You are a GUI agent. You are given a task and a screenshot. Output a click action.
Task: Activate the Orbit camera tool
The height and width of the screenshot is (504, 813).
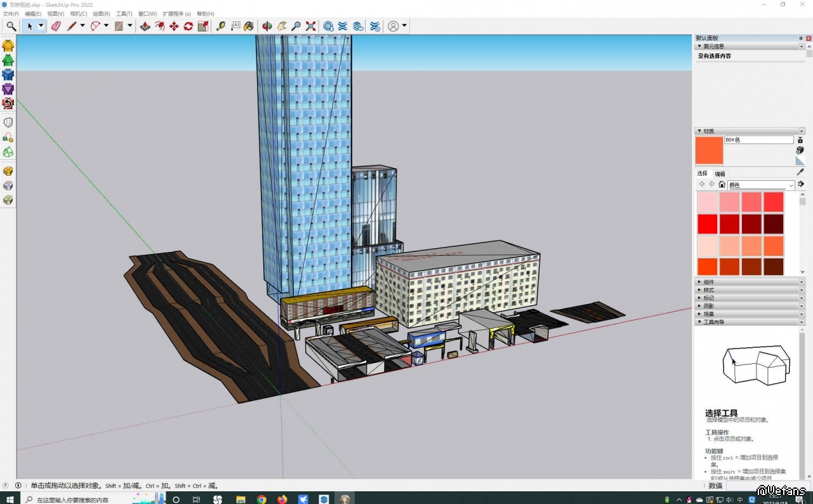267,26
